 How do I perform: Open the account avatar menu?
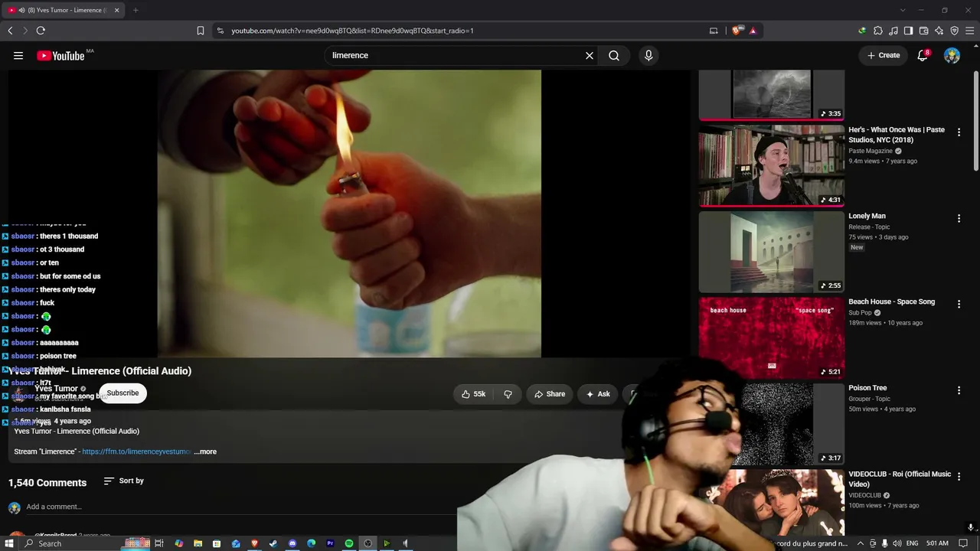click(952, 55)
